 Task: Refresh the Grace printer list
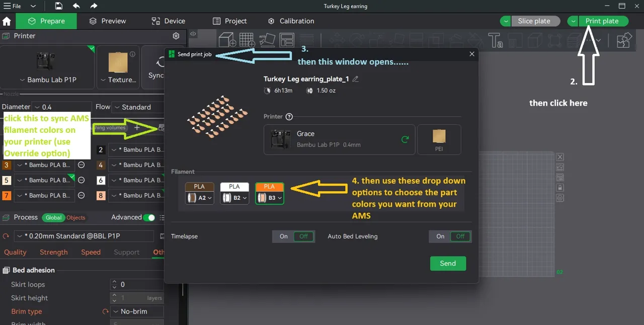tap(405, 139)
